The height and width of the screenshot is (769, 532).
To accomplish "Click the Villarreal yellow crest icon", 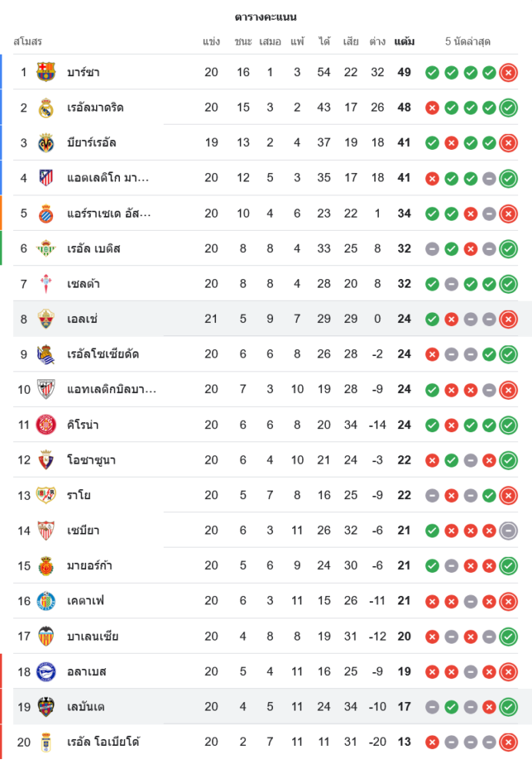I will point(46,143).
